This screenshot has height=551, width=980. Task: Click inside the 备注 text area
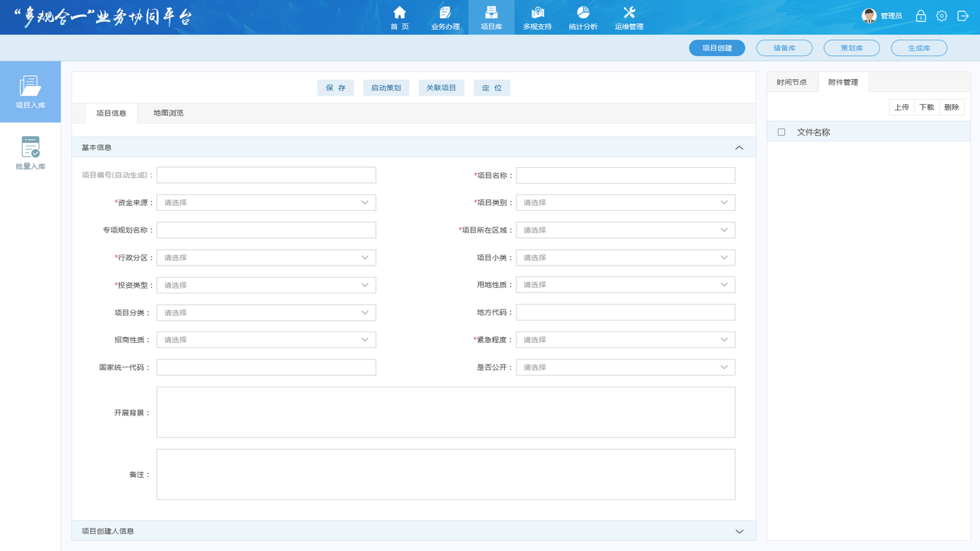[x=446, y=474]
